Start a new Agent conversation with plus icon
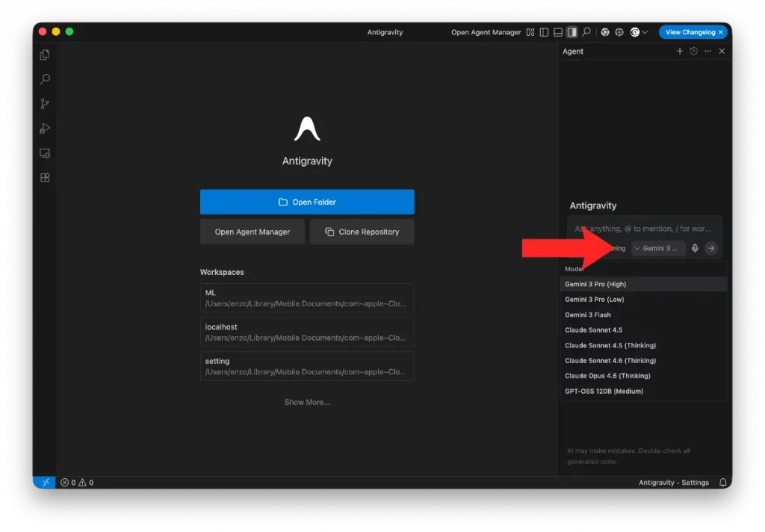Image resolution: width=765 pixels, height=532 pixels. [x=679, y=52]
